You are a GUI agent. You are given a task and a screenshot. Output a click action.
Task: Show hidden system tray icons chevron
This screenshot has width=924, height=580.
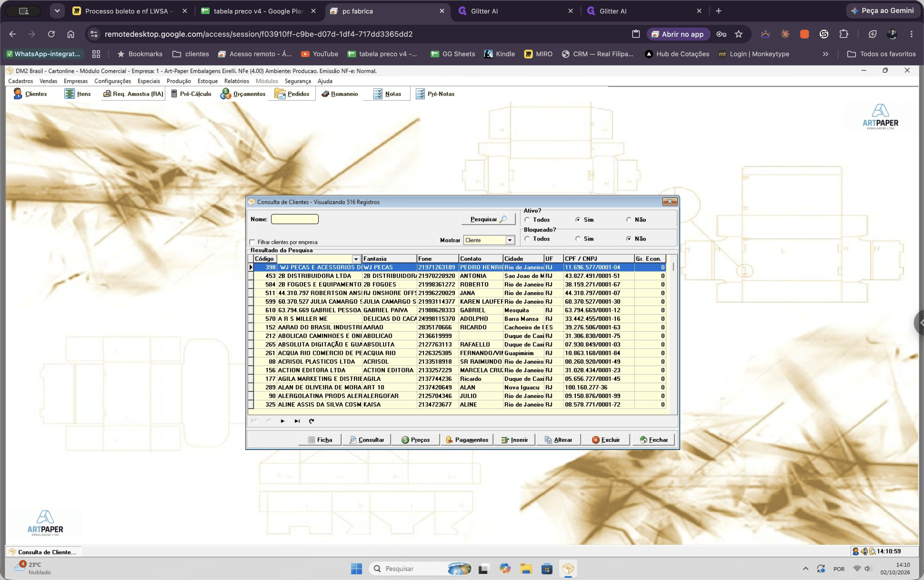pos(806,568)
